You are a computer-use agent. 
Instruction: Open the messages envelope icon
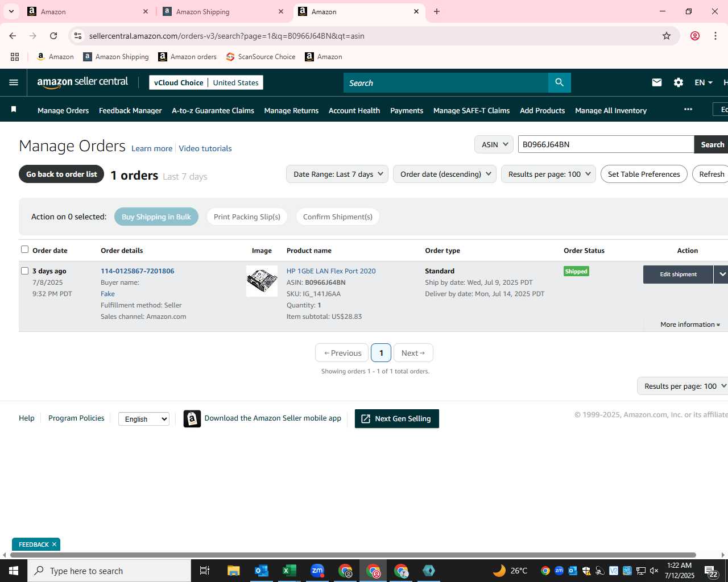click(x=657, y=82)
